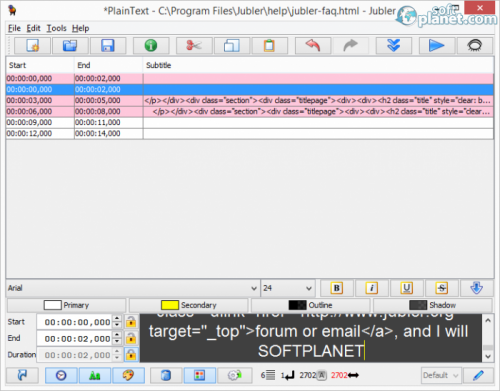This screenshot has height=391, width=500.
Task: Apply strikethrough with the S icon
Action: (x=442, y=288)
